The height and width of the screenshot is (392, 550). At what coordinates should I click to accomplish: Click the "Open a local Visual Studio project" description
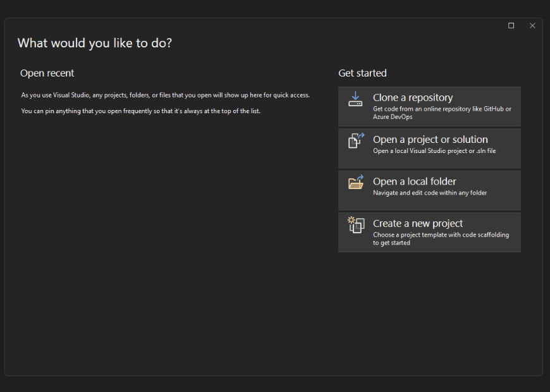pyautogui.click(x=434, y=151)
